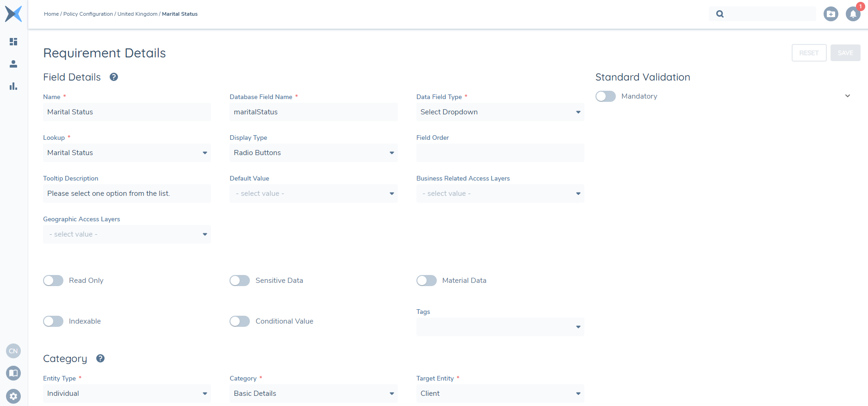Show help for Field Details section

point(114,77)
